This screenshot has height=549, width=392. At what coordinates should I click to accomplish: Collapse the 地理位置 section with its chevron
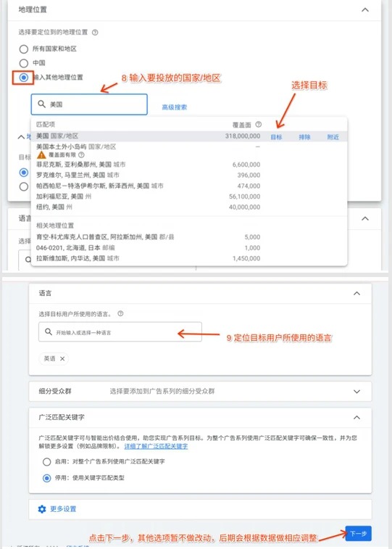pyautogui.click(x=364, y=10)
